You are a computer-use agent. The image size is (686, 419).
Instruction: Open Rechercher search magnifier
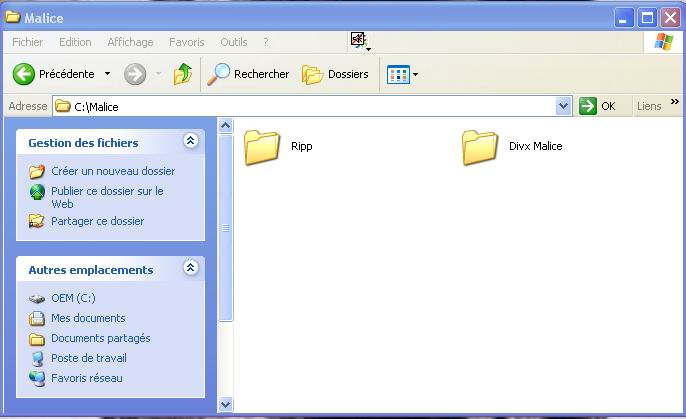click(248, 74)
